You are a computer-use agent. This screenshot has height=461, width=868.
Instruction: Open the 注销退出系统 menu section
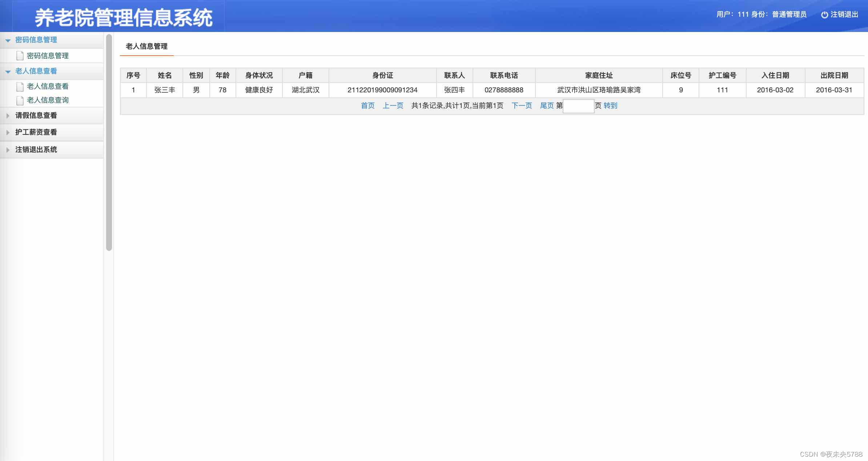[x=52, y=149]
